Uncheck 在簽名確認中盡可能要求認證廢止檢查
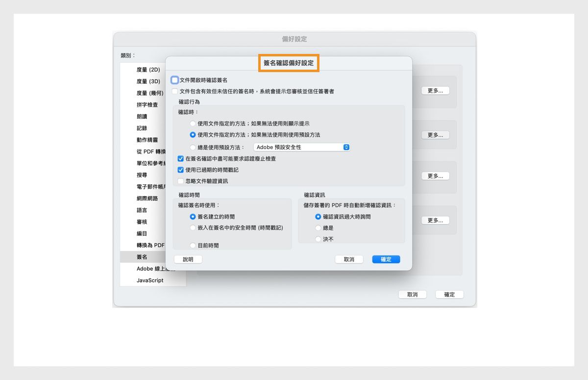This screenshot has height=380, width=588. click(181, 158)
